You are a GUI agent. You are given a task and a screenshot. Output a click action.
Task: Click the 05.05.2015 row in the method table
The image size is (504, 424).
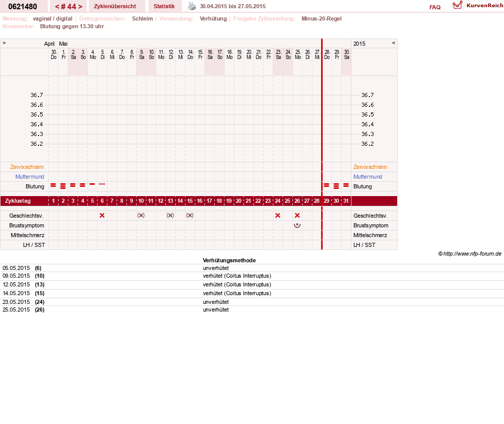[252, 268]
